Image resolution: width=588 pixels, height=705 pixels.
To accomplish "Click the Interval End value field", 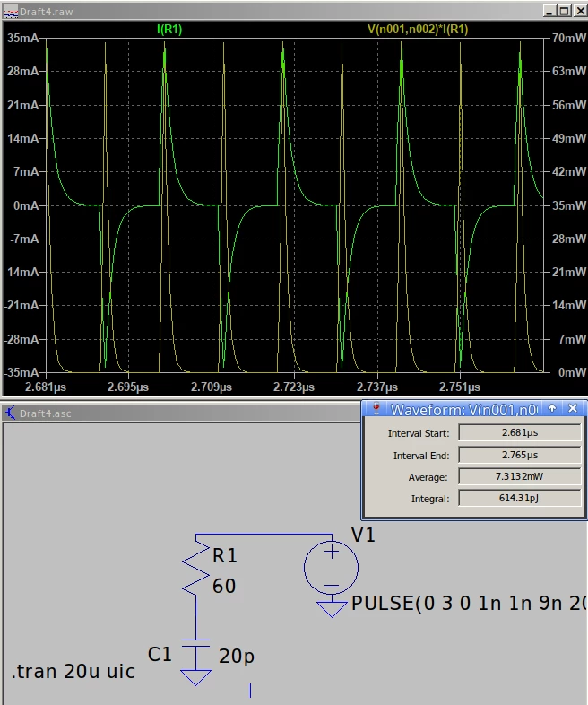I will click(x=520, y=455).
